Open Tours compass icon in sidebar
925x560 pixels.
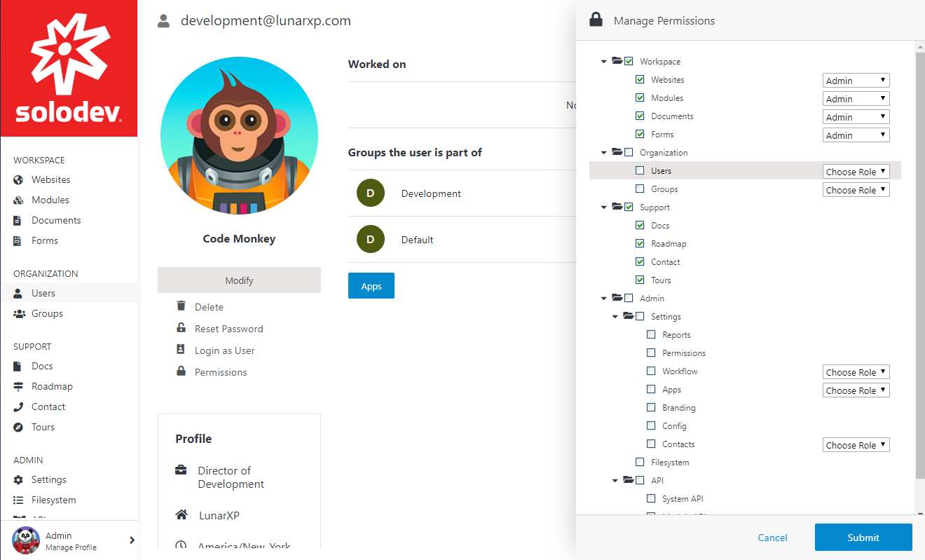[x=18, y=428]
